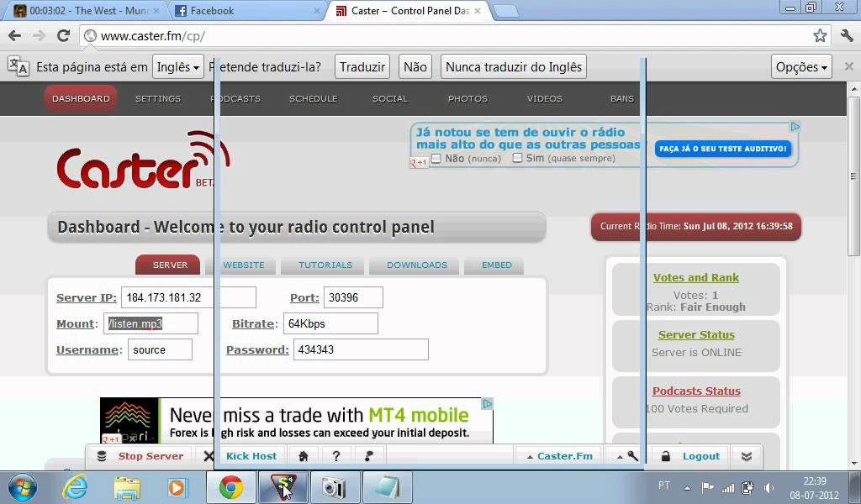
Task: Open the Videos navigation tab
Action: click(x=545, y=99)
